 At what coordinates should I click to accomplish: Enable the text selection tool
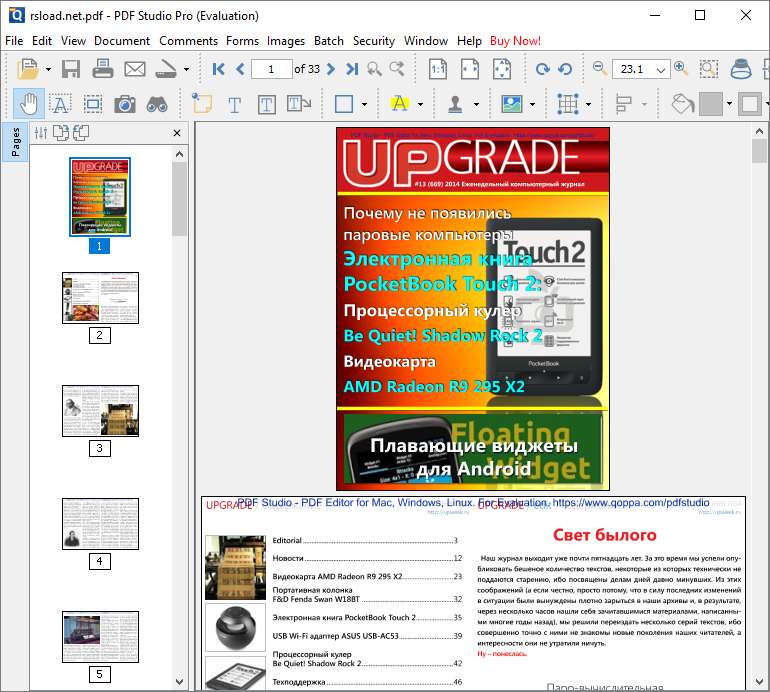click(x=59, y=103)
